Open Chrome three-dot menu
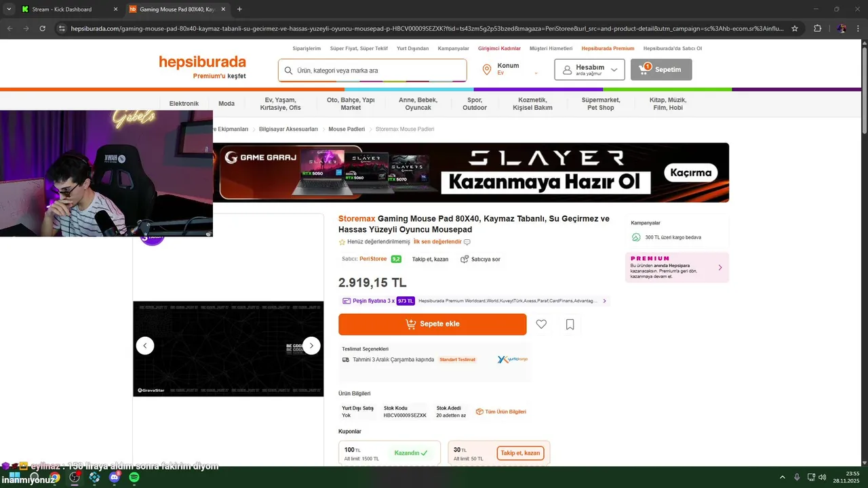 coord(858,28)
